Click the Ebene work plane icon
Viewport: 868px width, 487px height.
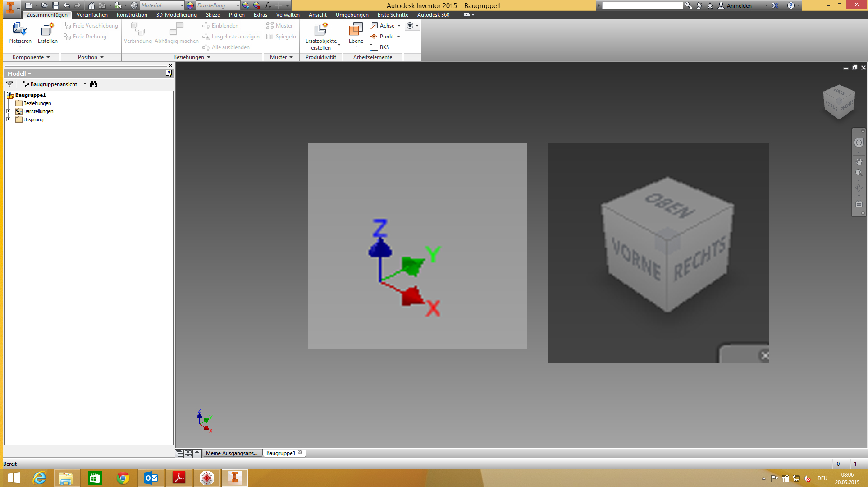click(x=356, y=30)
